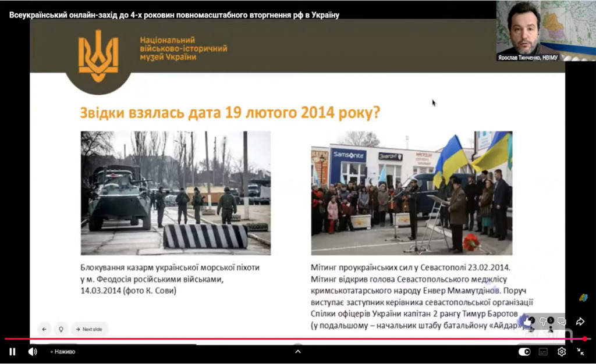Click caption Блокування казарм української морської піхоти
Screen dimensions: 596x364
point(170,279)
